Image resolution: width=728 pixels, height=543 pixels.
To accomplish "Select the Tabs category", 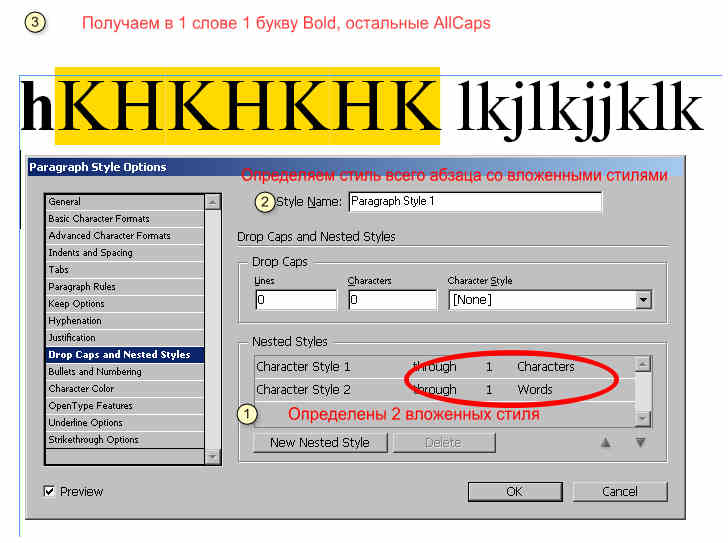I will pyautogui.click(x=125, y=270).
